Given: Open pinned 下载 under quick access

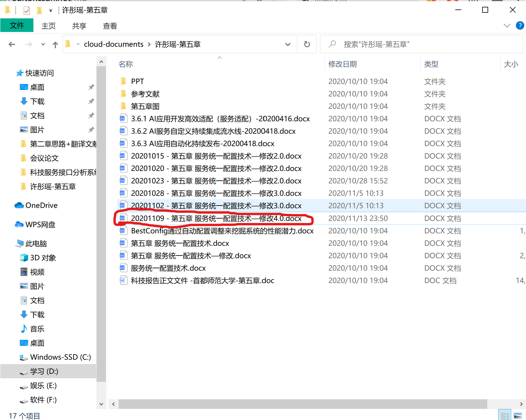Looking at the screenshot, I should pyautogui.click(x=37, y=101).
